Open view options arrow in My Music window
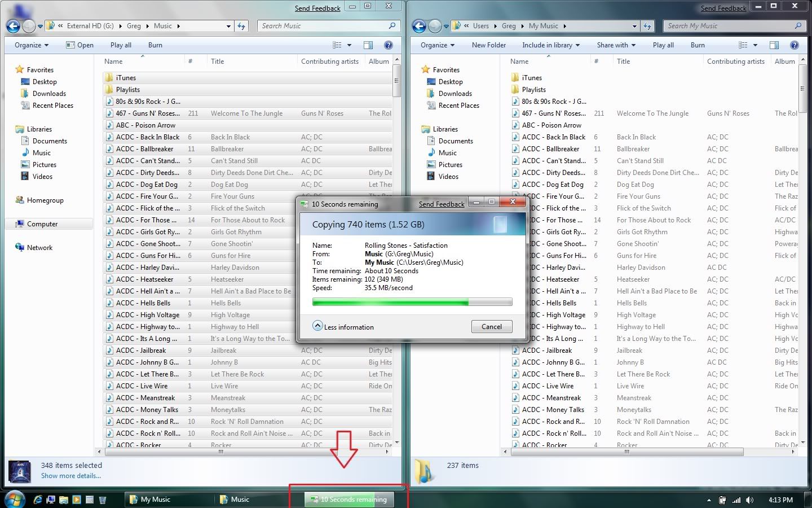 coord(755,45)
